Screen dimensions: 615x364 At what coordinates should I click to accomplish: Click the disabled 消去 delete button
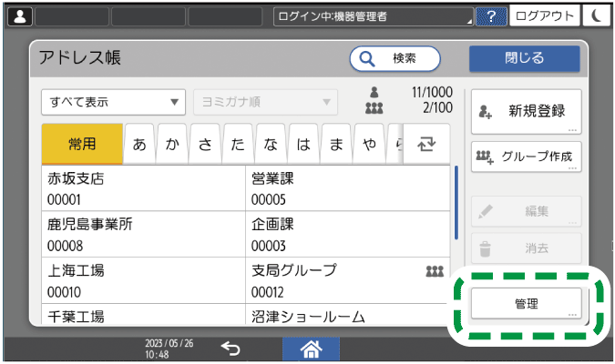[526, 248]
